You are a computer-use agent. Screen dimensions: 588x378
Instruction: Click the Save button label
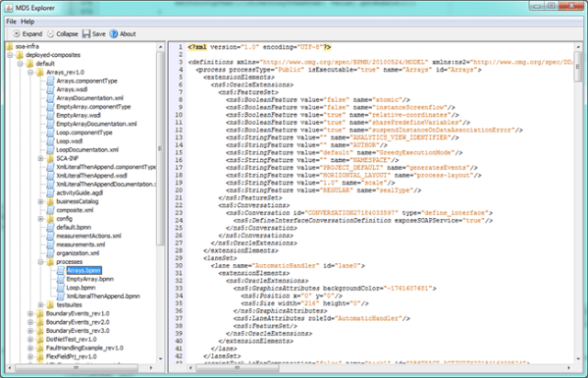coord(98,34)
